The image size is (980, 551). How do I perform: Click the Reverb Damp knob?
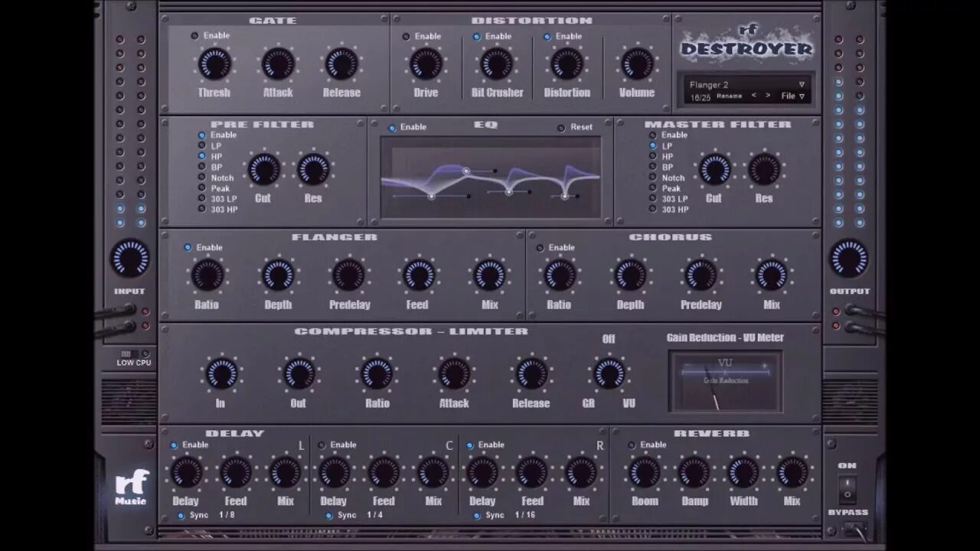[x=694, y=472]
